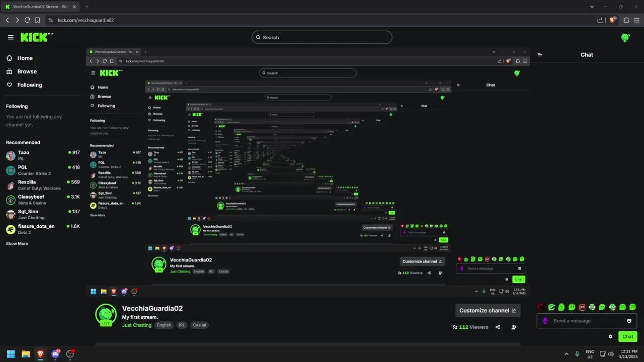Select the VecchiaGuardia02 Stream browser tab
The image size is (644, 362).
click(41, 7)
